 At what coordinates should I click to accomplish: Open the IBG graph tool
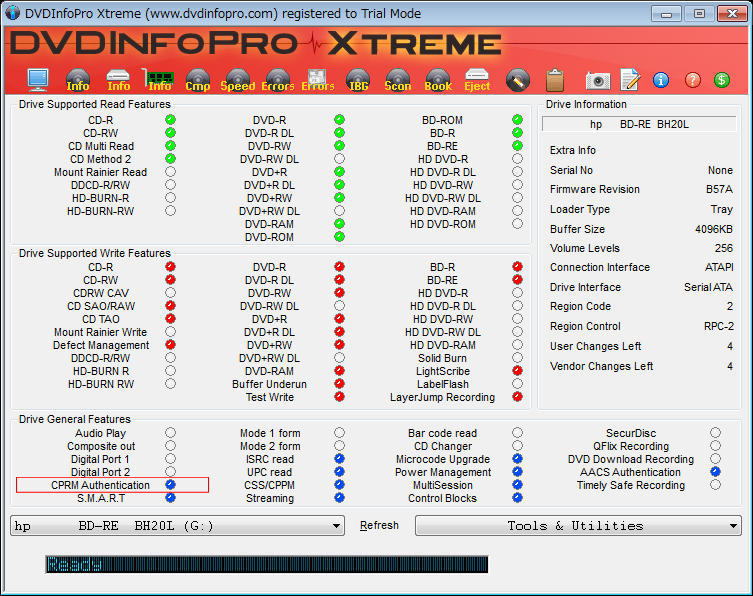point(358,80)
